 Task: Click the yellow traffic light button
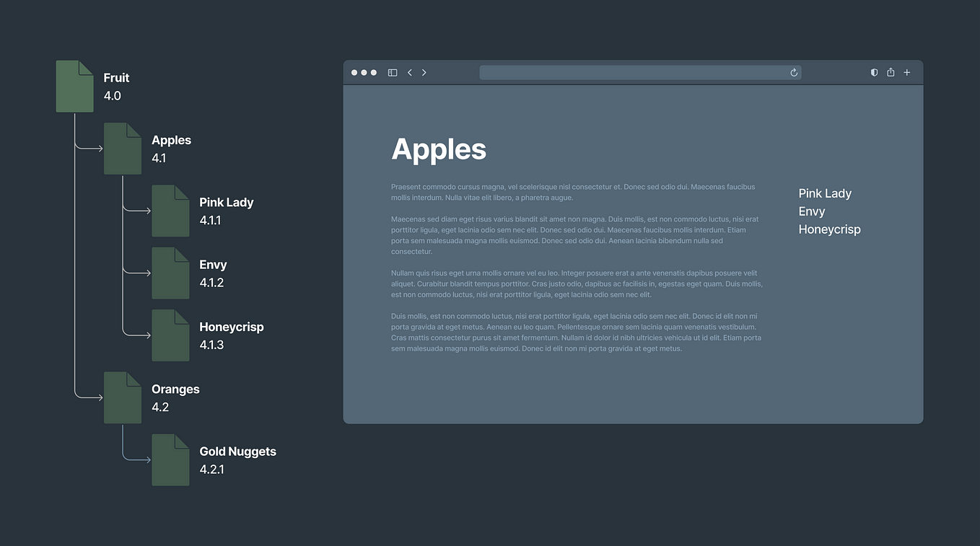[364, 72]
